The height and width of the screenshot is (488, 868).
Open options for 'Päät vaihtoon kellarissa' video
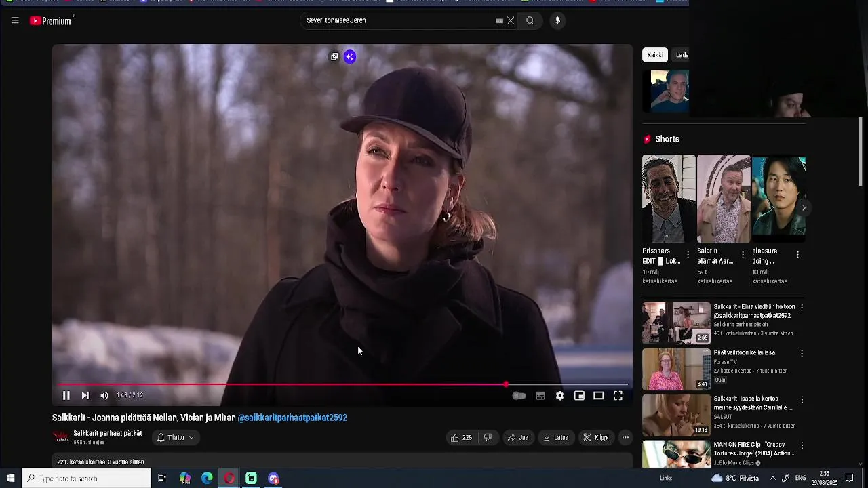pos(802,354)
